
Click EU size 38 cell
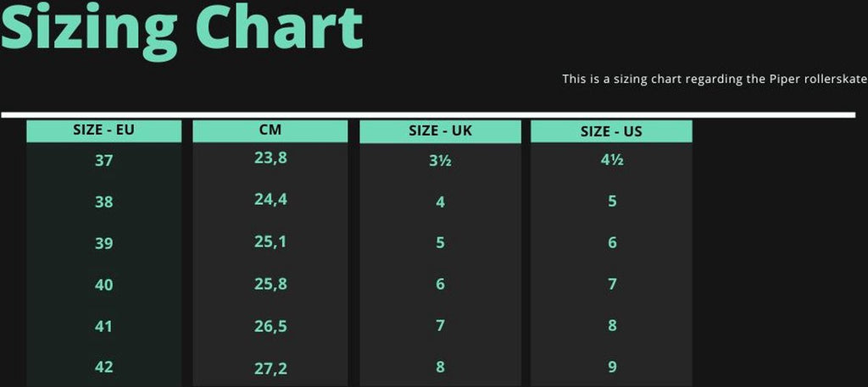[x=104, y=202]
